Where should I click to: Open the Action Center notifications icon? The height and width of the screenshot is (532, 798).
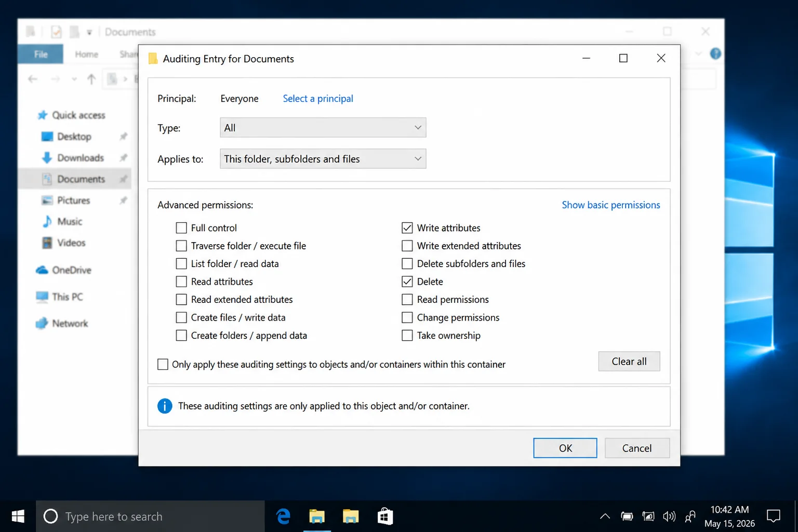[x=774, y=516]
